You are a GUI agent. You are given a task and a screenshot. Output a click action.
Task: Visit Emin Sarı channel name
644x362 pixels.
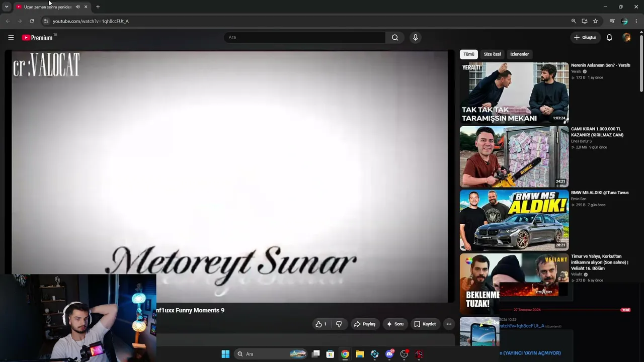[x=579, y=199]
